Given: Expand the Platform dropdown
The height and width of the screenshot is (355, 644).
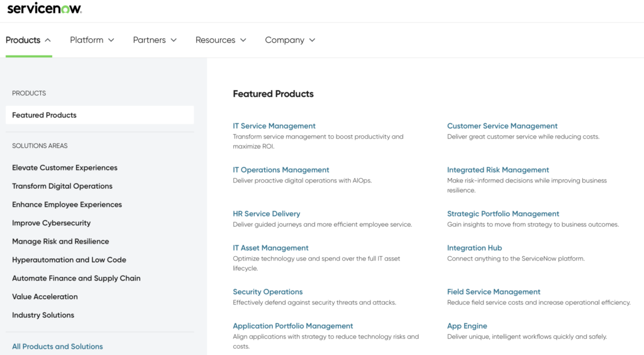Looking at the screenshot, I should click(x=92, y=40).
